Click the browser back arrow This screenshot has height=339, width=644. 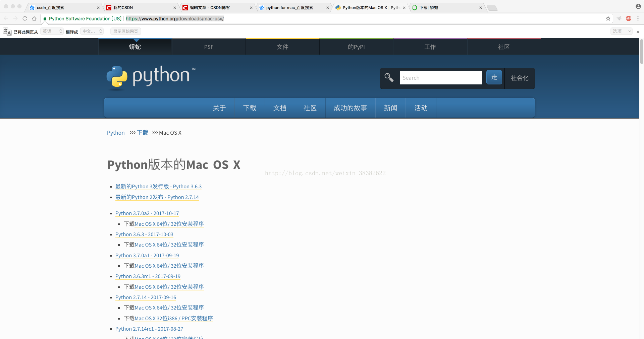point(6,18)
